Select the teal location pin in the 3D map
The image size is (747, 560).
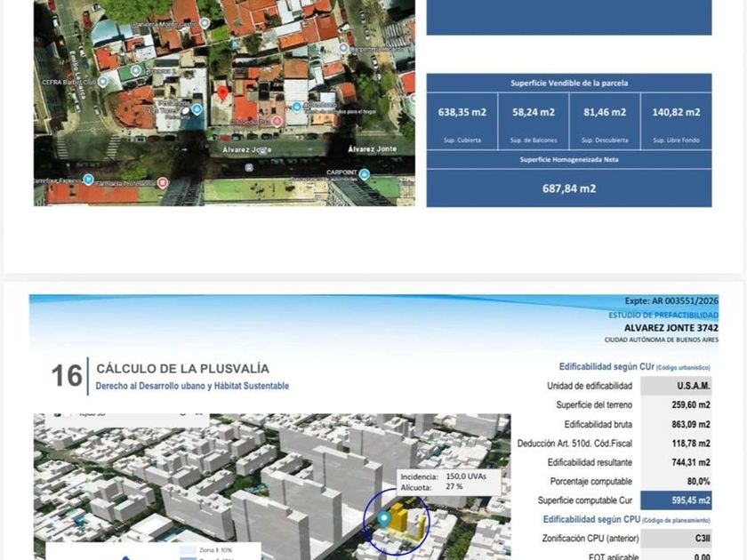383,519
